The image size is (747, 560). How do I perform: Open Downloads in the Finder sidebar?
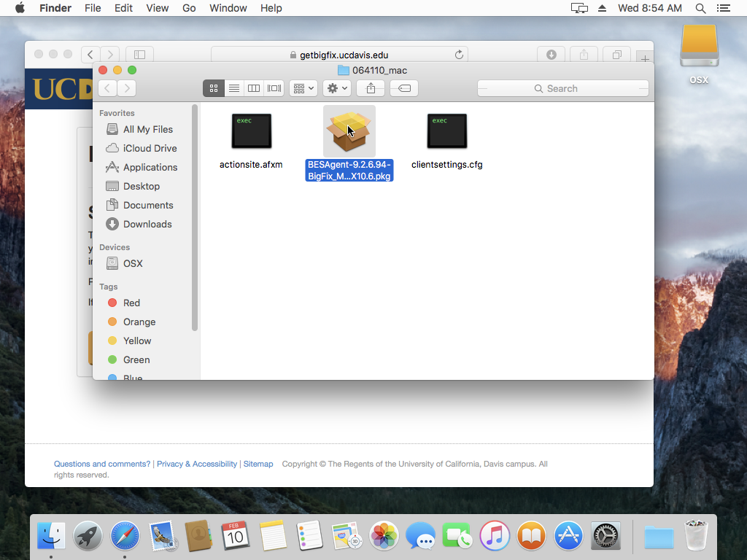pos(147,224)
